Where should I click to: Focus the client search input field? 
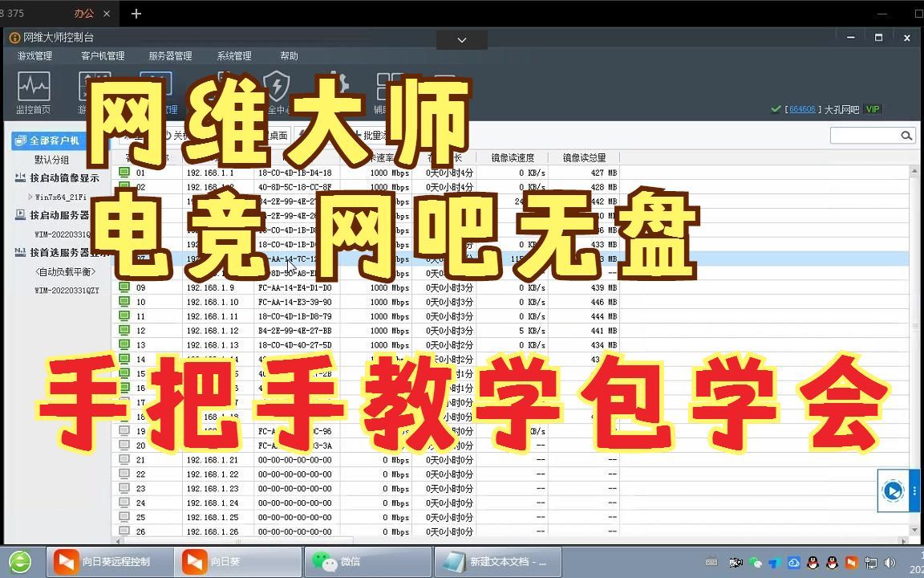[x=865, y=136]
